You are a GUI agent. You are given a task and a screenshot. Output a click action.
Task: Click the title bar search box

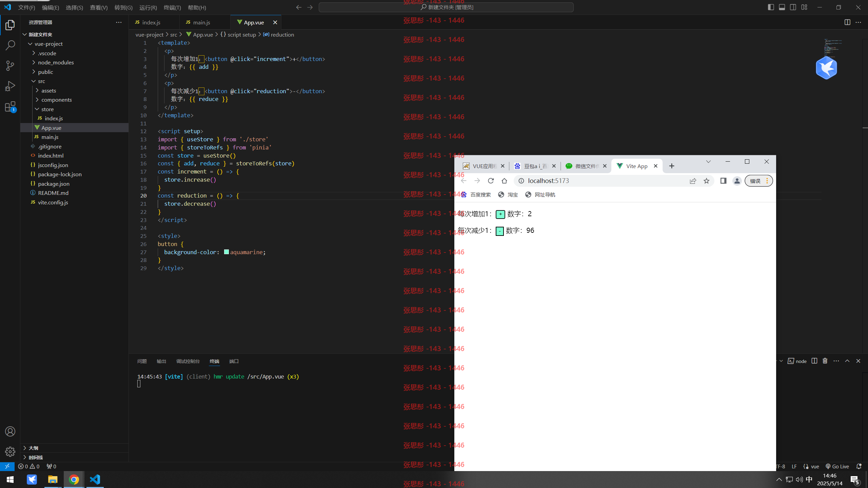pos(446,7)
